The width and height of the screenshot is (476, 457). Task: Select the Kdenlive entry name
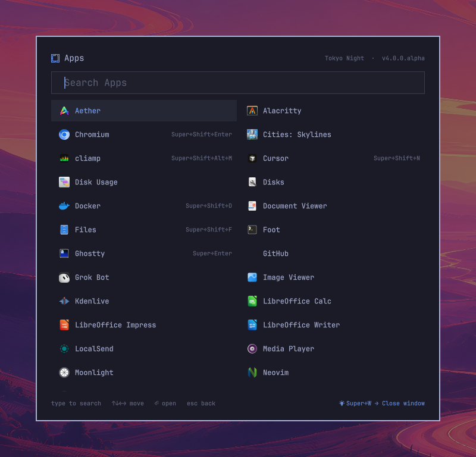(92, 301)
